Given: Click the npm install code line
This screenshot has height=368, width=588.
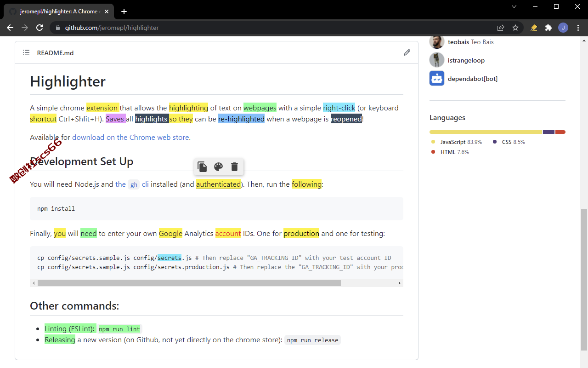Looking at the screenshot, I should pos(56,208).
